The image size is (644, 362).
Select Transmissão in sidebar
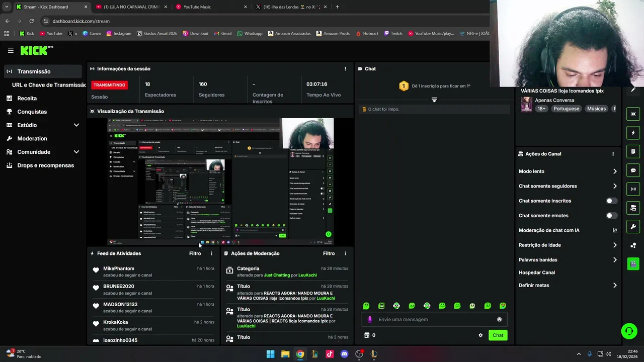(43, 71)
